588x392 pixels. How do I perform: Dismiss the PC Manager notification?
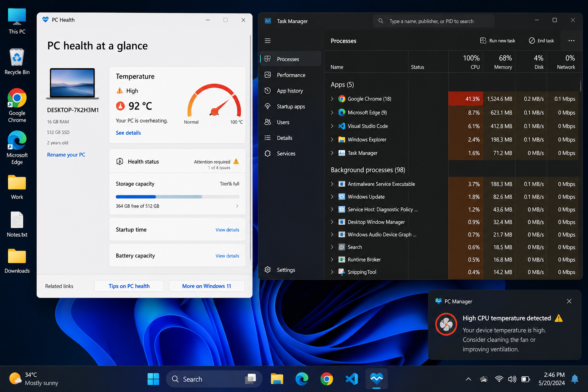569,301
